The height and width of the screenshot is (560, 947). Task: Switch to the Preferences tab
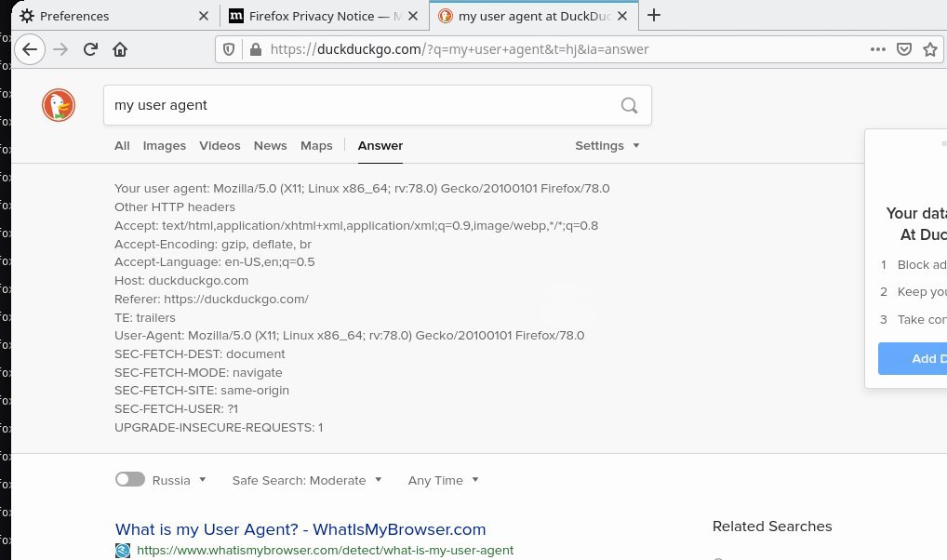pos(115,16)
